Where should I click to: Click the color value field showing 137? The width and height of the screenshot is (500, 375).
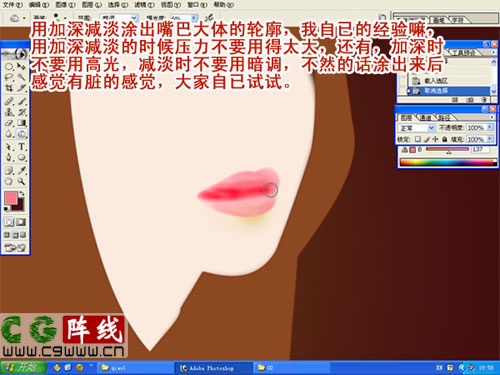click(479, 150)
